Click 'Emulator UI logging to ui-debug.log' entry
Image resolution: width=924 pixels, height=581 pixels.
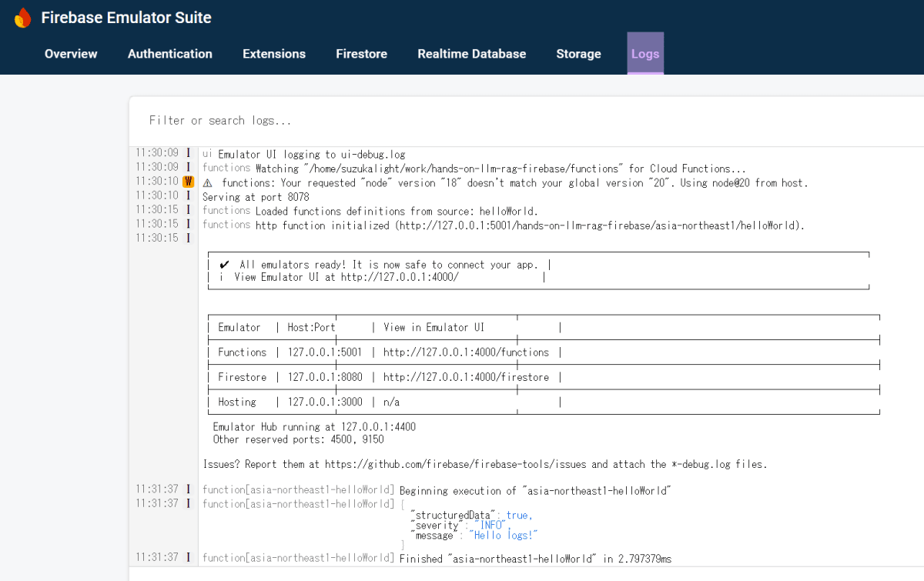(311, 154)
